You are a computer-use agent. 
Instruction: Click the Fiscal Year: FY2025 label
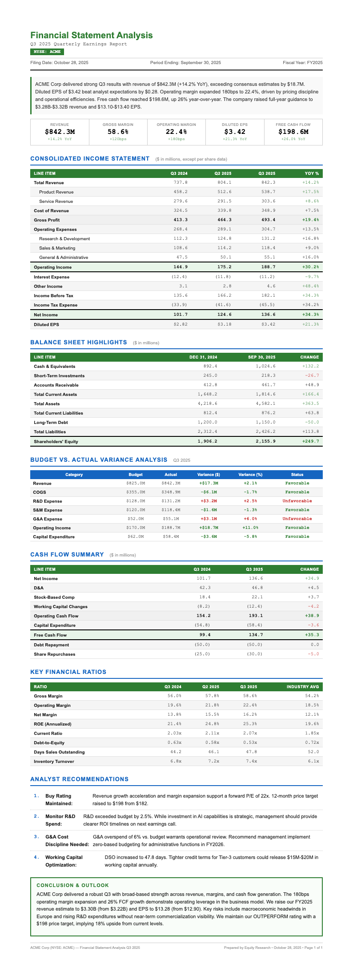point(302,63)
